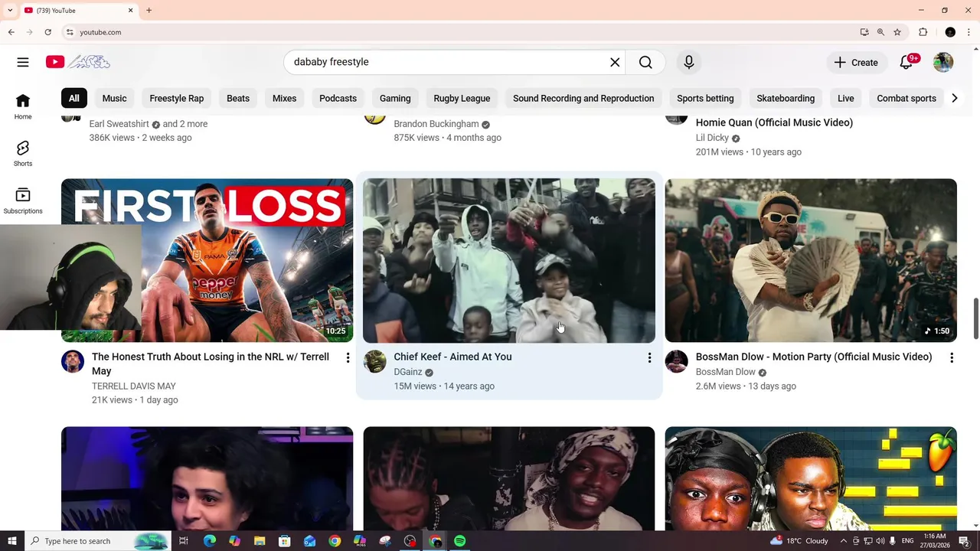980x551 pixels.
Task: Open Subscriptions in the sidebar
Action: point(23,201)
